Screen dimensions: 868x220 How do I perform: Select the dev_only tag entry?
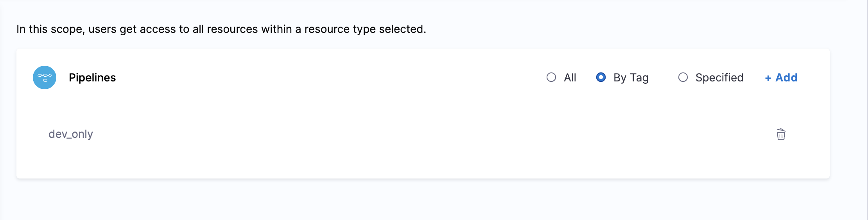[71, 134]
